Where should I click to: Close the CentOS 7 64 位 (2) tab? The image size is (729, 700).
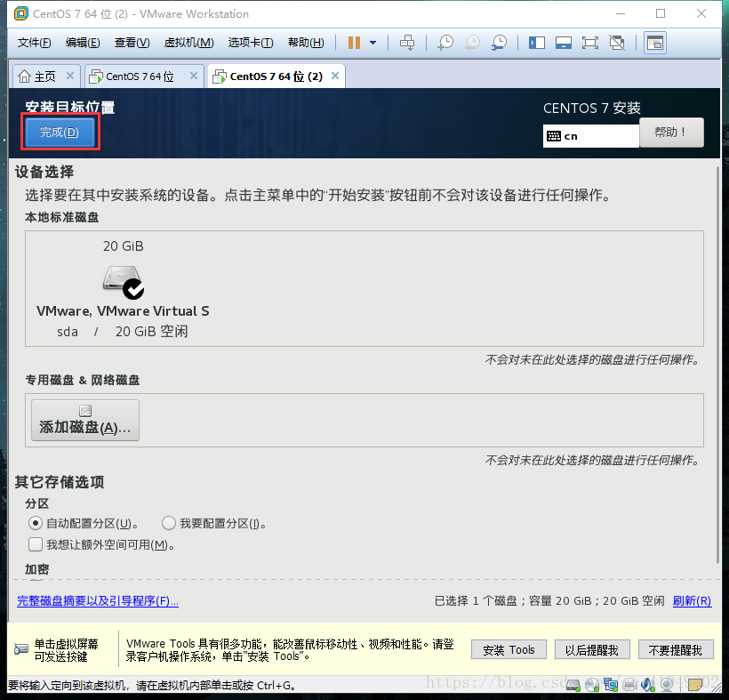335,76
